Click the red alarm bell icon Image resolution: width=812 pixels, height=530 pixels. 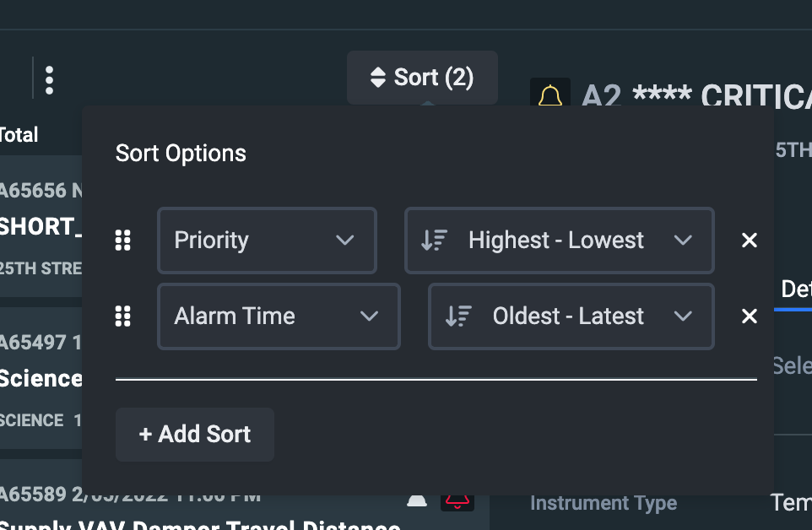point(457,501)
